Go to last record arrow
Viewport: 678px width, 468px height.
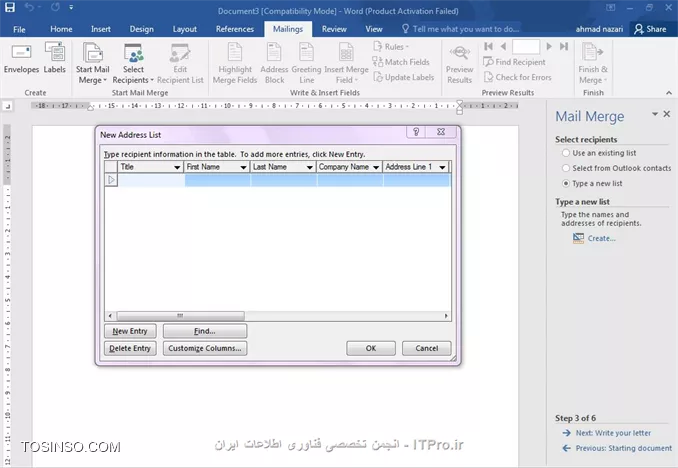coord(564,46)
